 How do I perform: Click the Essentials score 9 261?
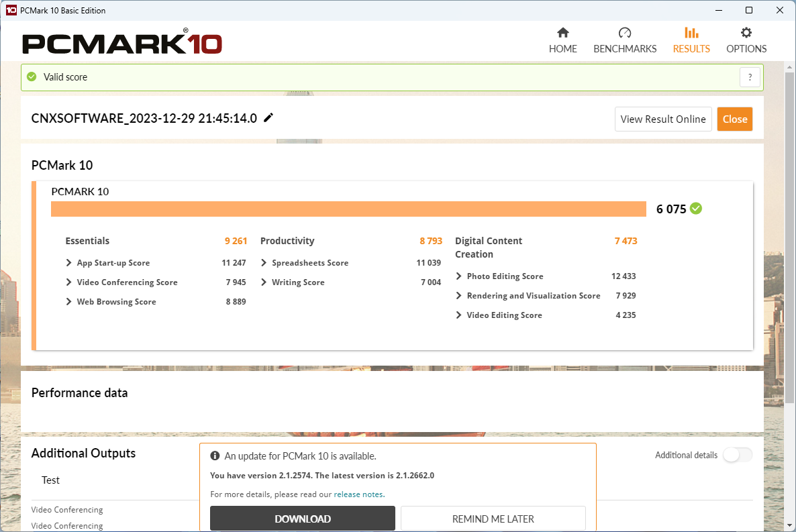(236, 241)
